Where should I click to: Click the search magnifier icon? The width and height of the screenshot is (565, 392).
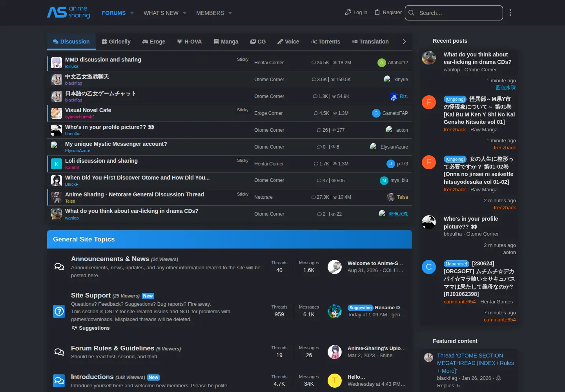coord(412,13)
